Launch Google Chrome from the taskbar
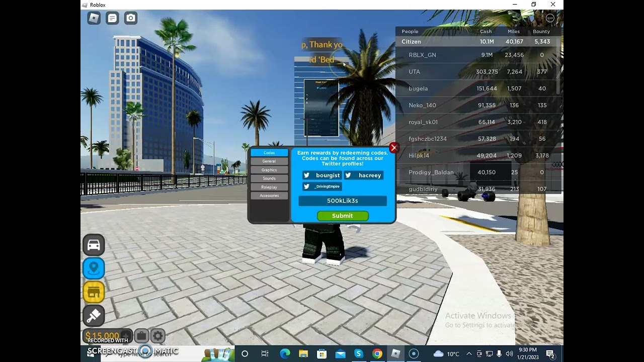Image resolution: width=644 pixels, height=362 pixels. pyautogui.click(x=377, y=354)
